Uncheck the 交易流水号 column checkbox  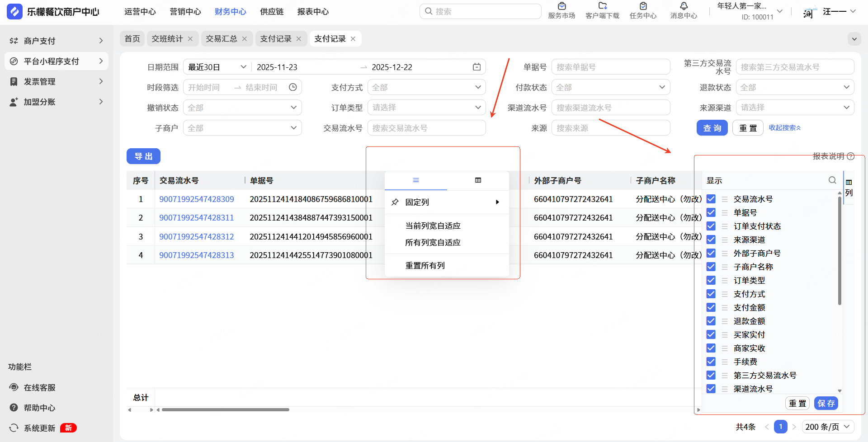(x=711, y=199)
